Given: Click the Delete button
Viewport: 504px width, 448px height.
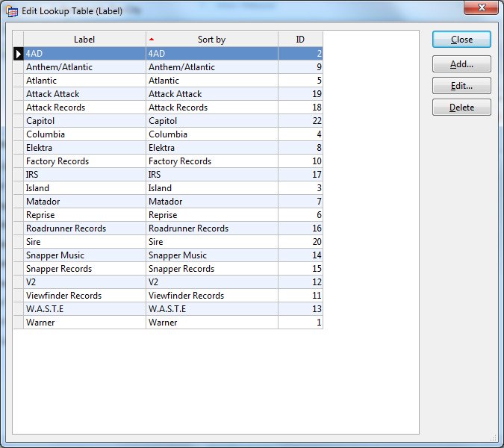Looking at the screenshot, I should tap(461, 108).
